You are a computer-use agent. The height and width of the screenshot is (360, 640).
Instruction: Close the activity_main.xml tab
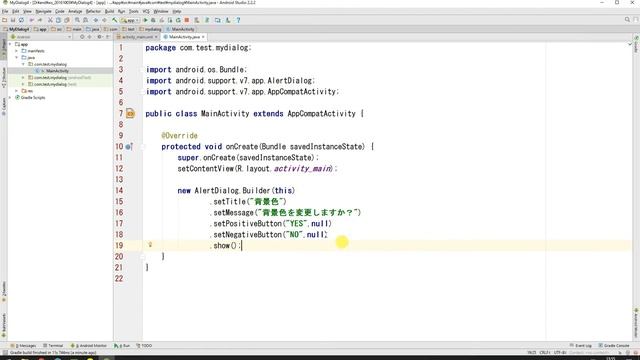[x=156, y=37]
